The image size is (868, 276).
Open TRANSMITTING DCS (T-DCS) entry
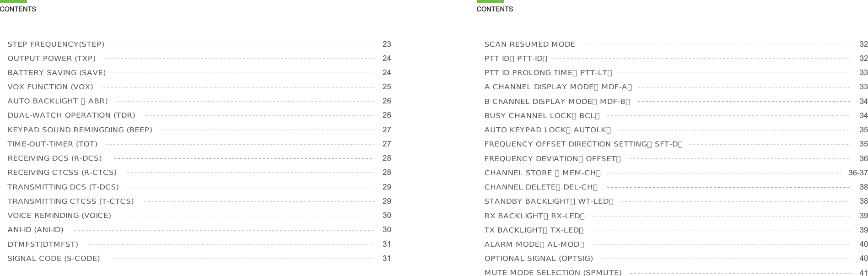tap(63, 187)
